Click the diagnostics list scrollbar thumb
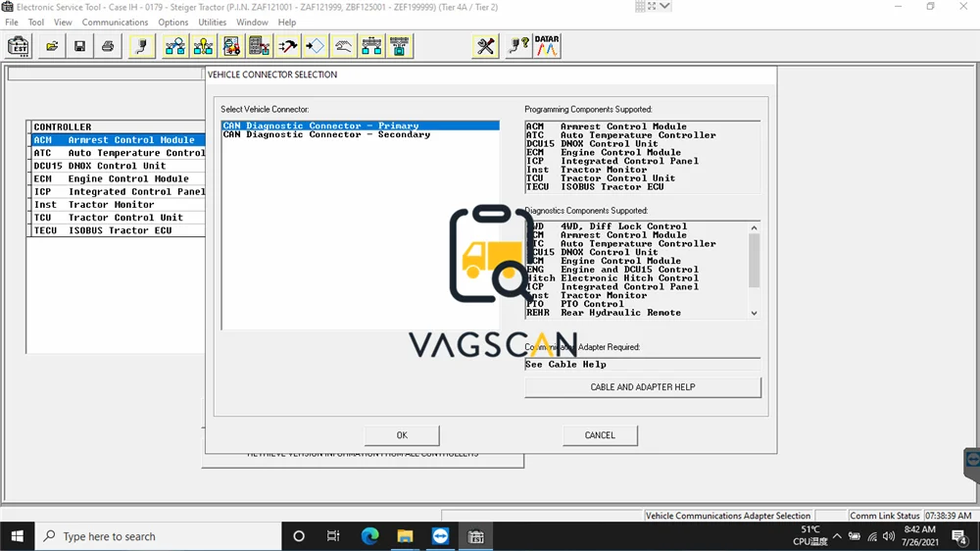Viewport: 980px width, 551px height. [755, 261]
